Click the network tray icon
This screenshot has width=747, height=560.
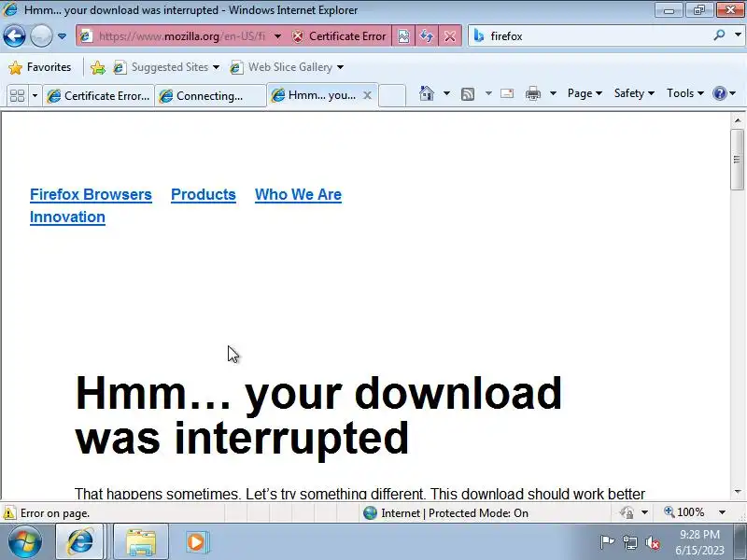point(630,542)
